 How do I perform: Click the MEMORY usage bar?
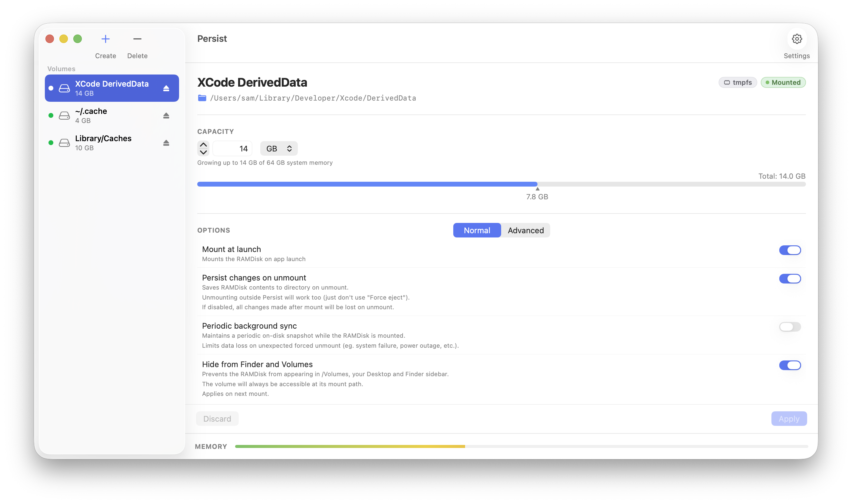pos(521,447)
